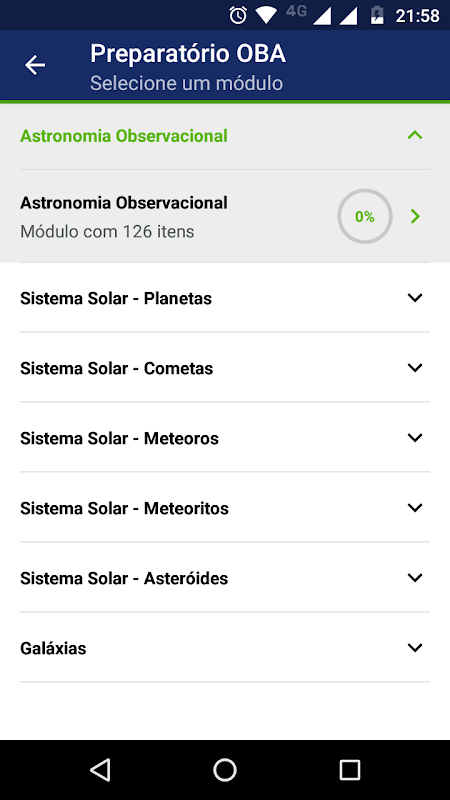Expand Sistema Solar - Meteoros chevron

tap(415, 437)
